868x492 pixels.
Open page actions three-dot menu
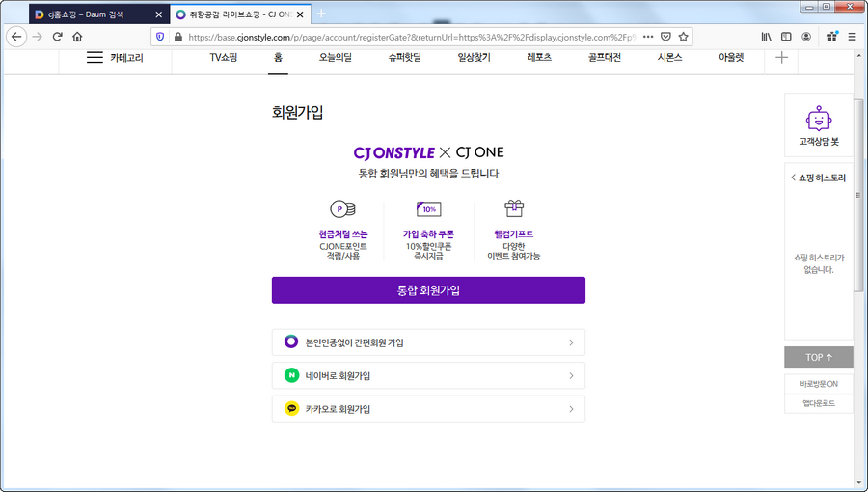point(648,37)
